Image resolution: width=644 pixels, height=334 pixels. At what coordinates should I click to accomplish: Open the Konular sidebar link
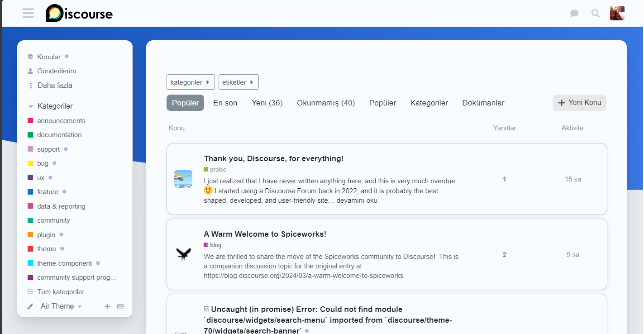48,57
